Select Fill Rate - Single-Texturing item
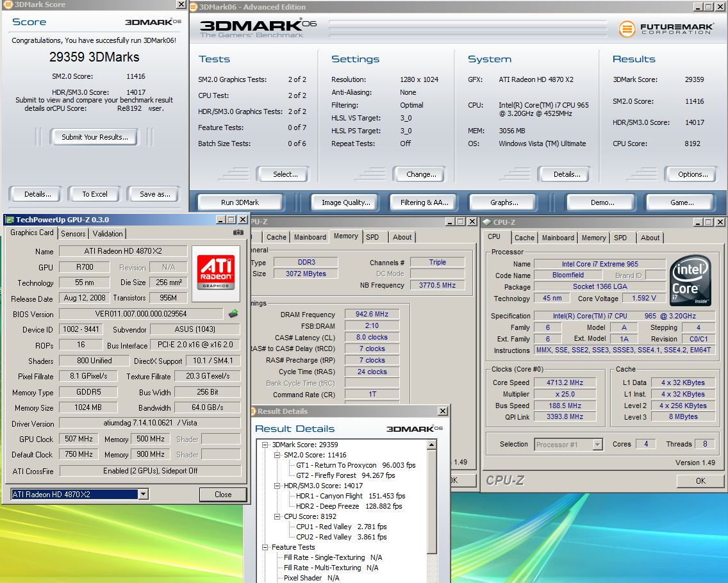This screenshot has height=583, width=728. coord(333,557)
